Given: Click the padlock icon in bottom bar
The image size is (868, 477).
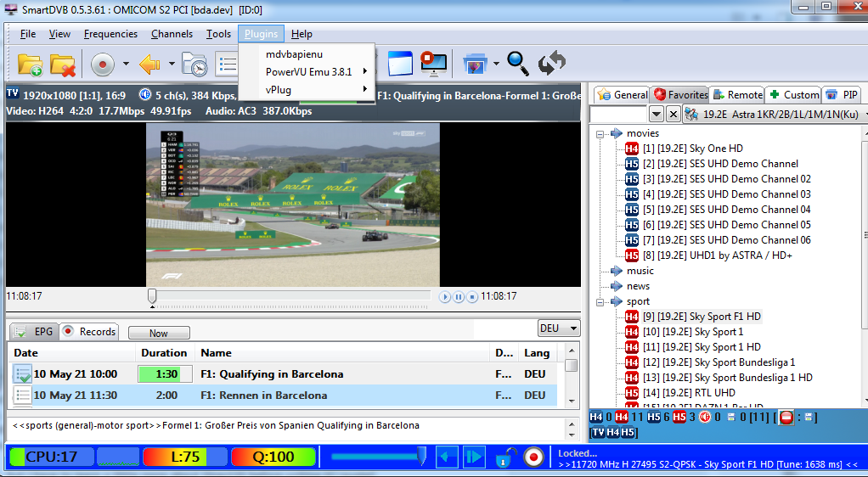Looking at the screenshot, I should (504, 457).
